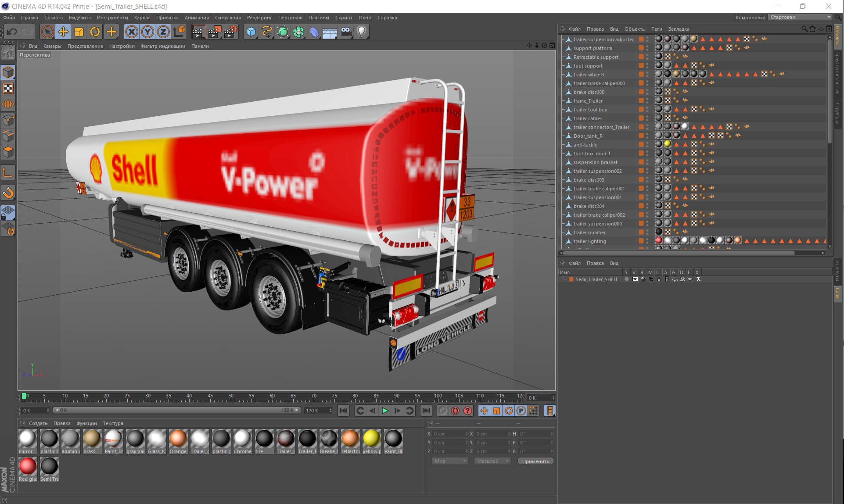Image resolution: width=844 pixels, height=504 pixels.
Task: Toggle X axis lock
Action: pos(132,32)
